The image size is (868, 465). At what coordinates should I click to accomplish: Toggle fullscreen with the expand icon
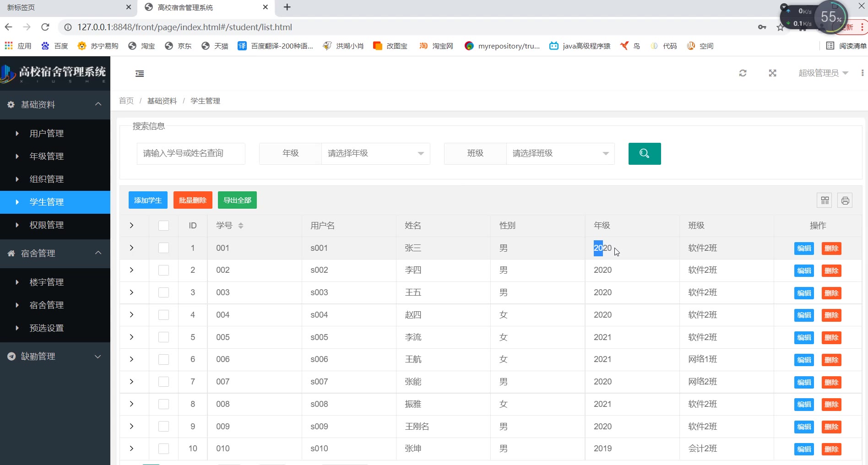[772, 73]
